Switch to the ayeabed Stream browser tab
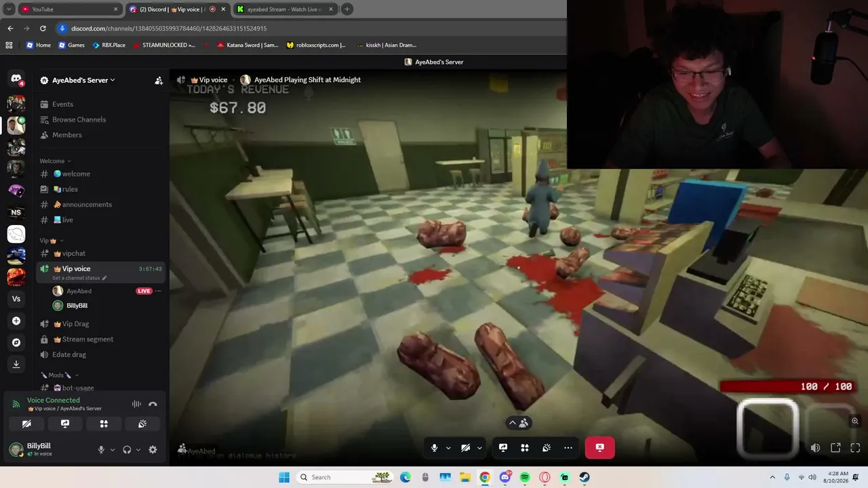This screenshot has height=488, width=868. click(x=285, y=9)
